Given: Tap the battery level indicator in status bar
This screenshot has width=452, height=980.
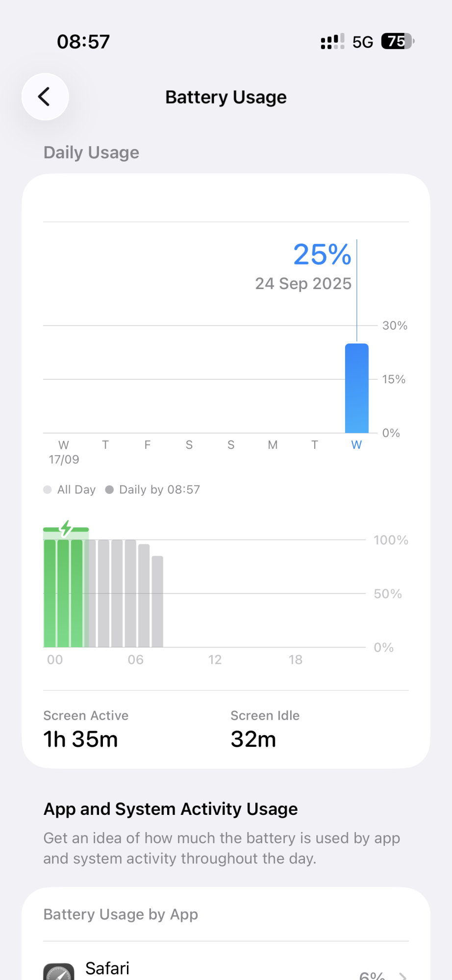Looking at the screenshot, I should [x=398, y=42].
